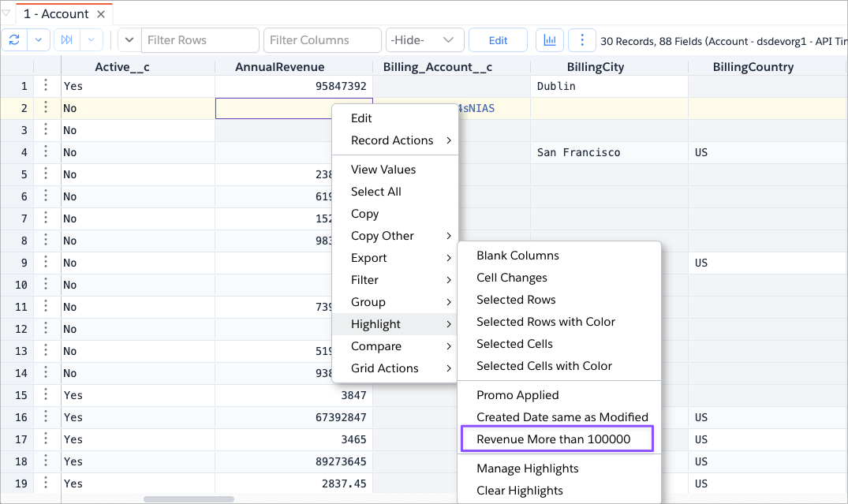Click the refresh query icon

(x=15, y=40)
